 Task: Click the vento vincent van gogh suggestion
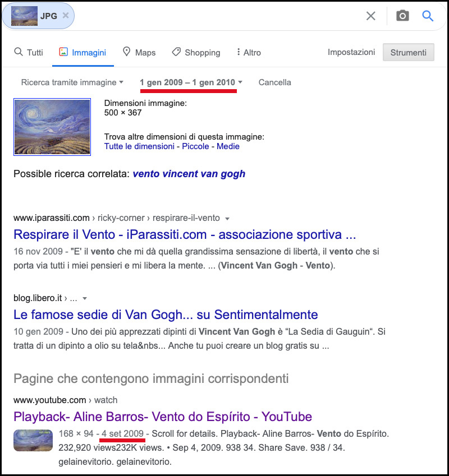pyautogui.click(x=189, y=174)
